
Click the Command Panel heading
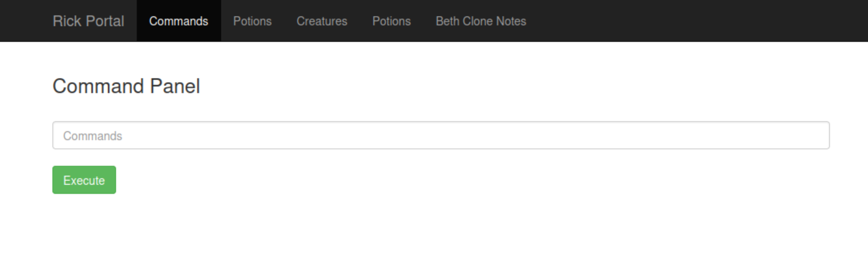(126, 86)
